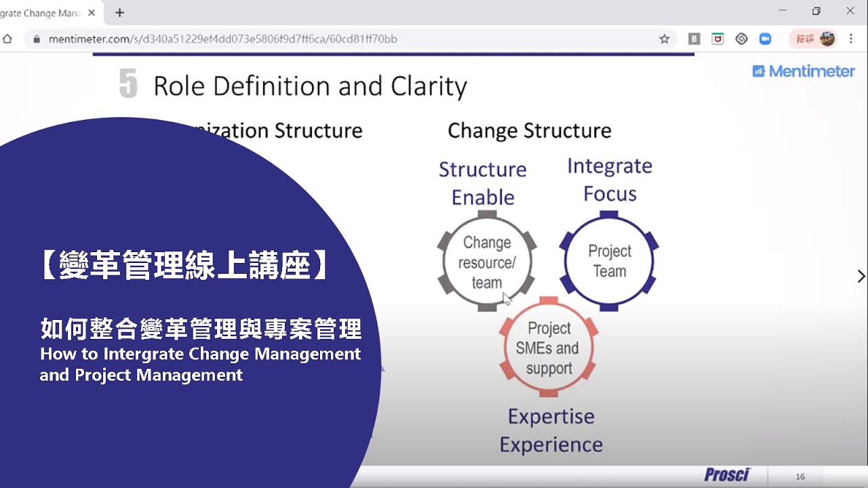Click the Expertise Experience label
Image resolution: width=868 pixels, height=488 pixels.
(x=551, y=430)
